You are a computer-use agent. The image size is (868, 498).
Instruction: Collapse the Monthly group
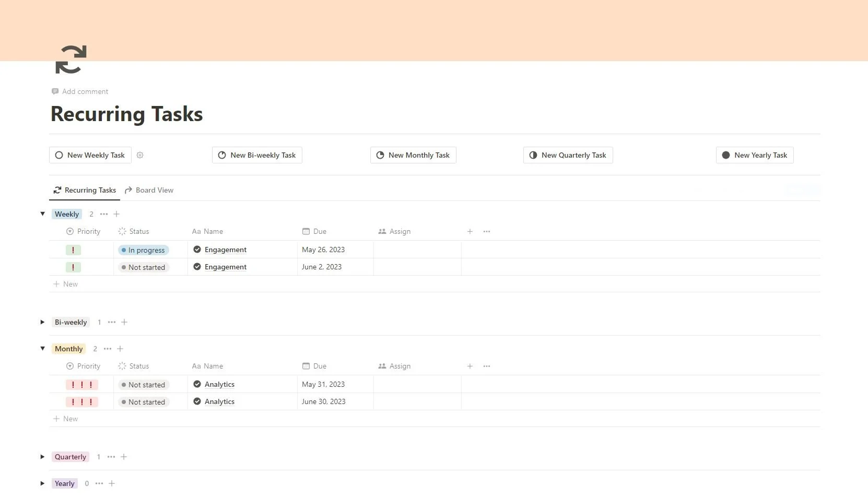(43, 348)
